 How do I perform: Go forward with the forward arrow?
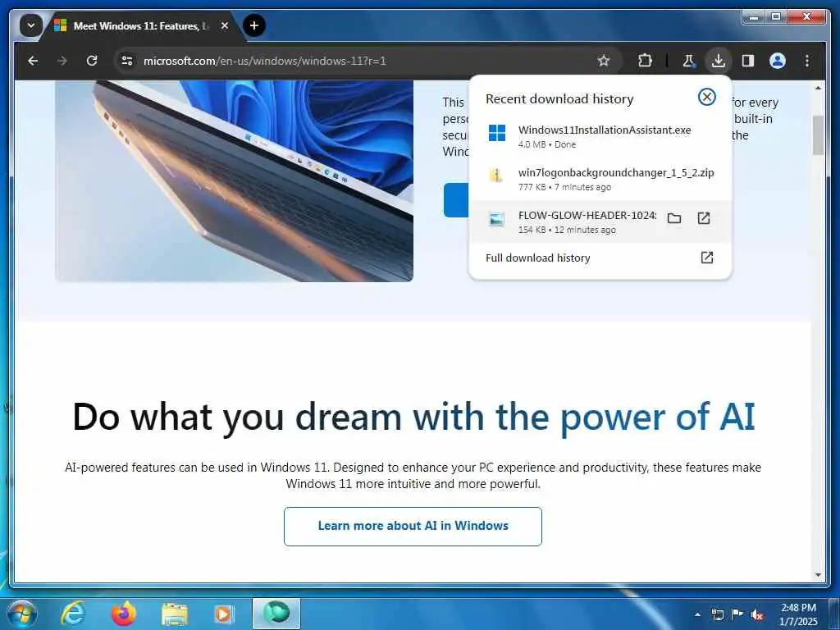click(x=62, y=61)
